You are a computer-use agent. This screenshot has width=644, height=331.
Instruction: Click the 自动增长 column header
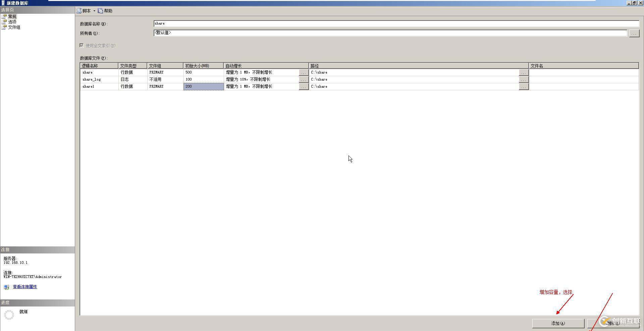click(266, 66)
